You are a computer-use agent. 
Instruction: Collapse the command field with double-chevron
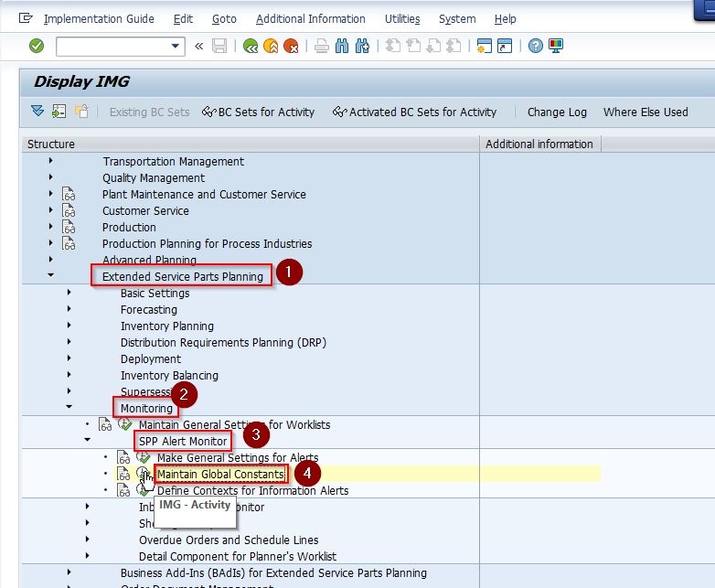coord(198,46)
